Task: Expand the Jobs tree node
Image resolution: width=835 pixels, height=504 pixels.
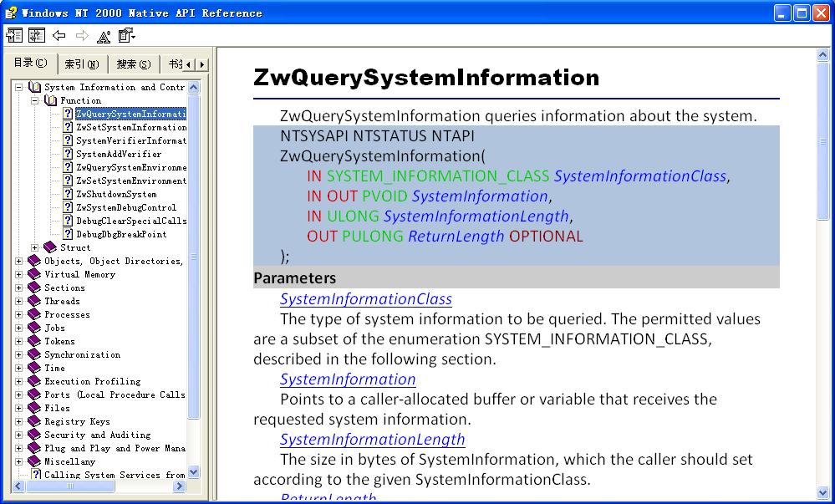Action: pyautogui.click(x=18, y=328)
